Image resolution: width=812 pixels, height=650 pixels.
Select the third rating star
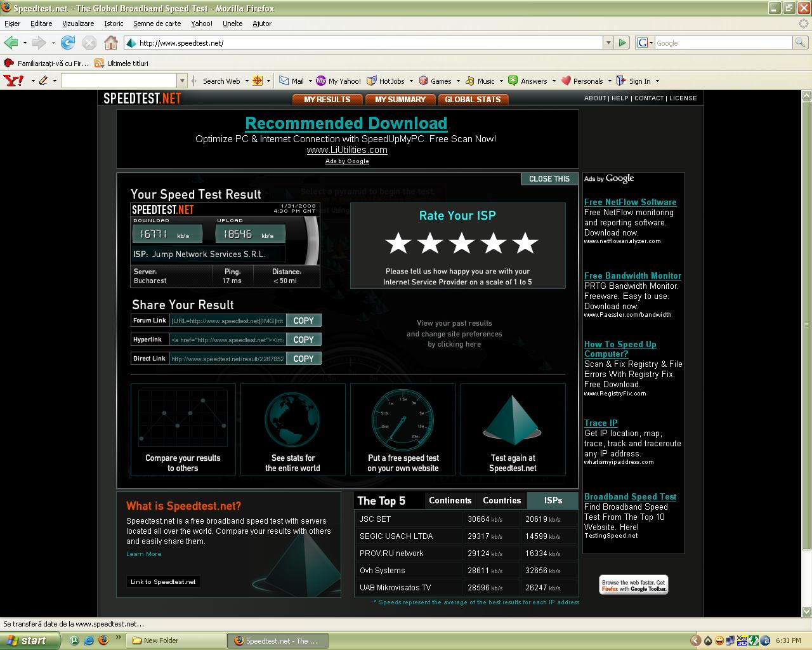[x=462, y=243]
